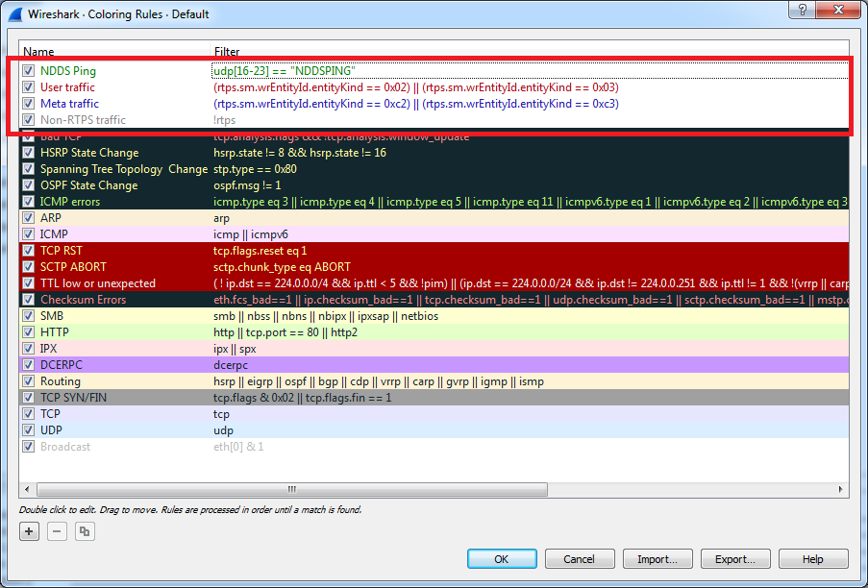Uncheck the ARP rule checkbox
The image size is (868, 588).
28,218
